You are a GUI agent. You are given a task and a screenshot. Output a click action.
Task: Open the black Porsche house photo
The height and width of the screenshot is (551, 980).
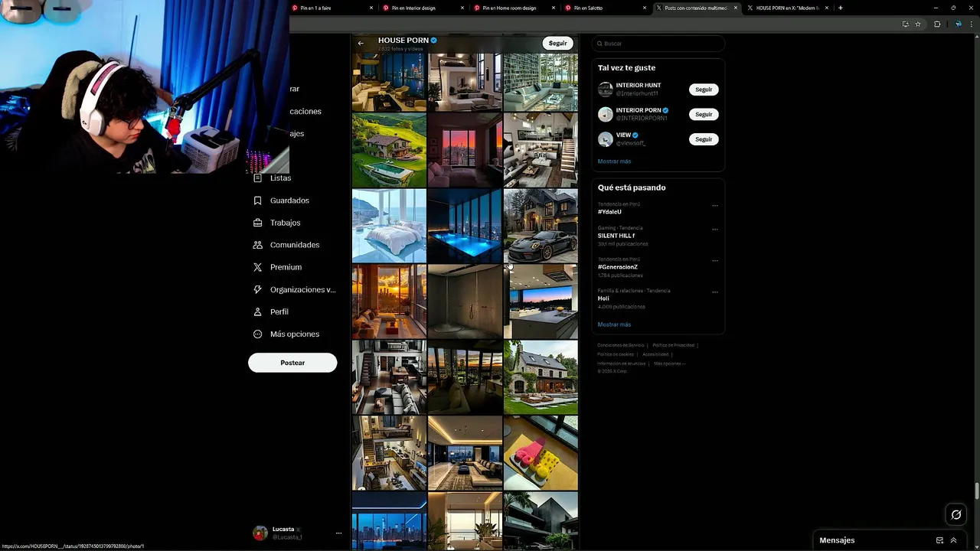pyautogui.click(x=541, y=226)
